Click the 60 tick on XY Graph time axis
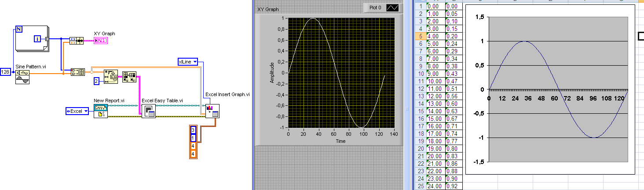644x190 pixels. [x=333, y=134]
